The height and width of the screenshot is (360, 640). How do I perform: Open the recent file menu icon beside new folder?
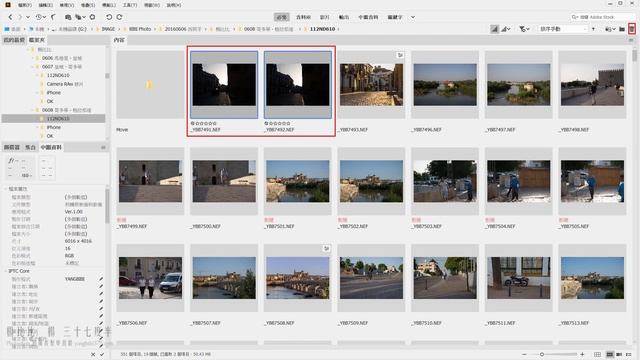(609, 29)
